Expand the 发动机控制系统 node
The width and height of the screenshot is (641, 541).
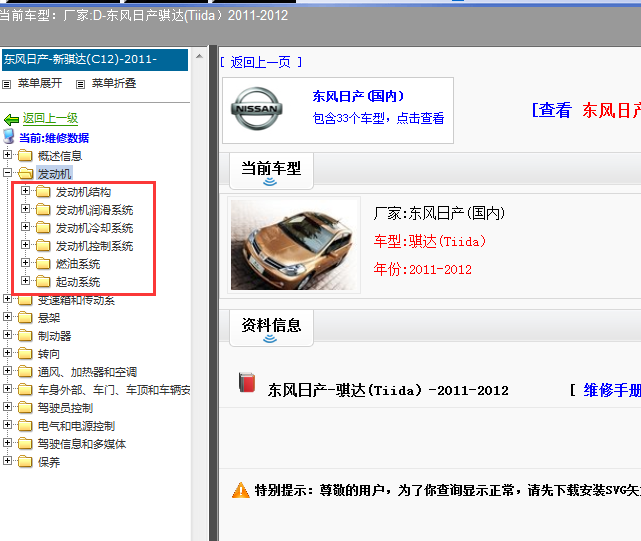pyautogui.click(x=25, y=245)
